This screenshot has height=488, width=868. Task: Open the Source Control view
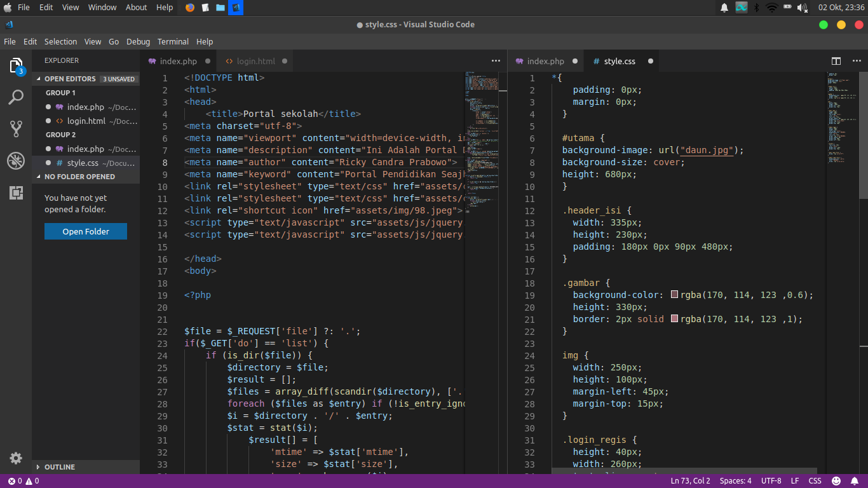pyautogui.click(x=16, y=128)
